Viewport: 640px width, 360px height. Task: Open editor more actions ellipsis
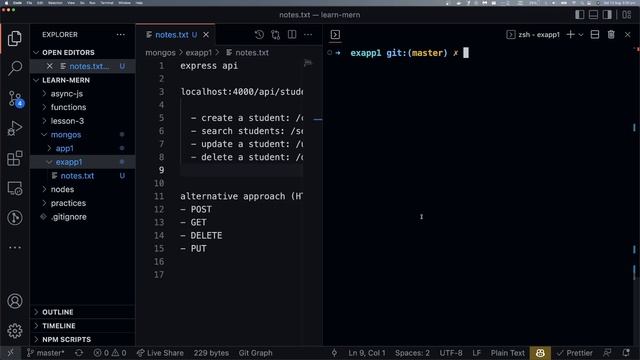point(308,35)
